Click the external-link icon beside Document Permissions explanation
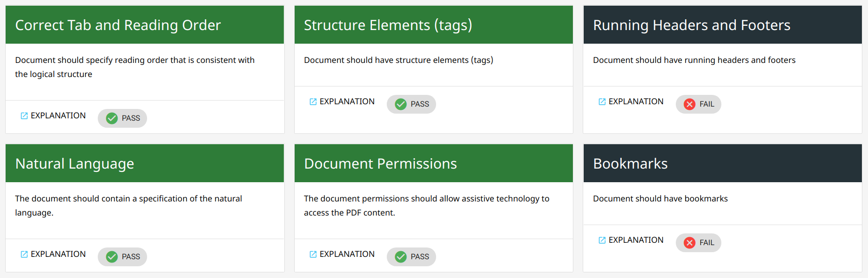This screenshot has height=278, width=868. click(313, 254)
